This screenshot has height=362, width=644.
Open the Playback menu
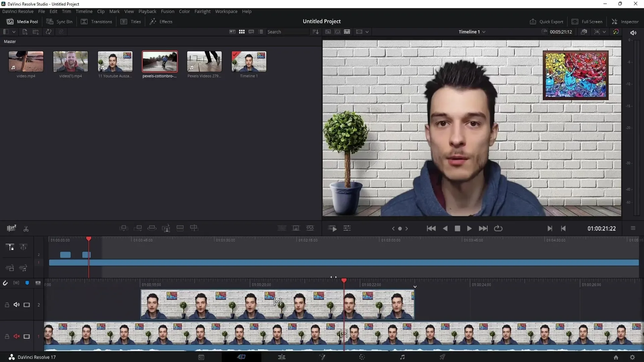pos(147,11)
